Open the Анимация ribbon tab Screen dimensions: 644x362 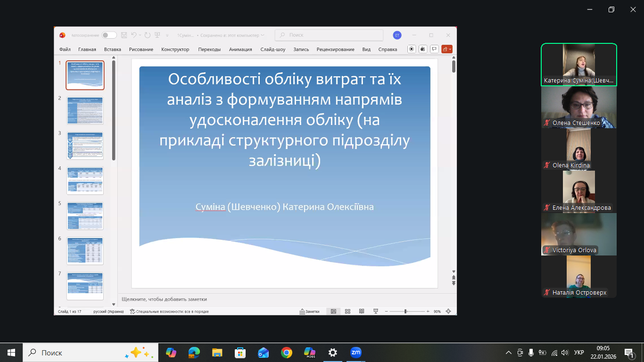coord(240,49)
